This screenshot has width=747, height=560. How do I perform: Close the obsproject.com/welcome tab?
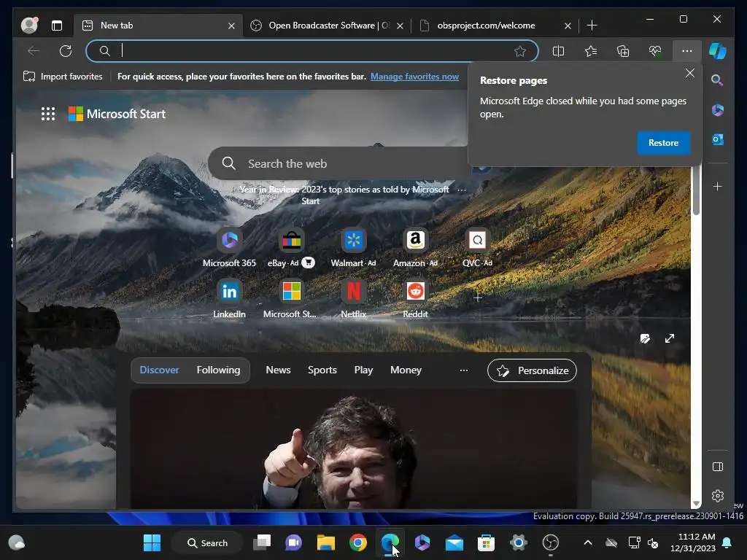[568, 26]
